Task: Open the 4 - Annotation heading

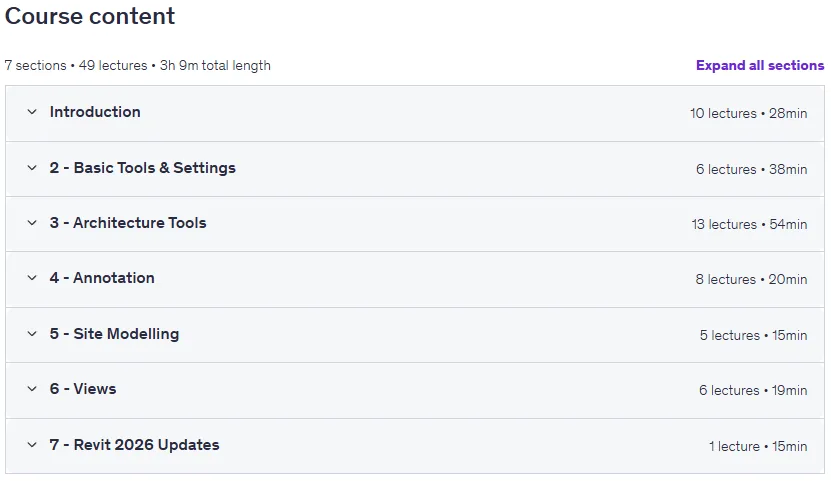Action: point(102,278)
